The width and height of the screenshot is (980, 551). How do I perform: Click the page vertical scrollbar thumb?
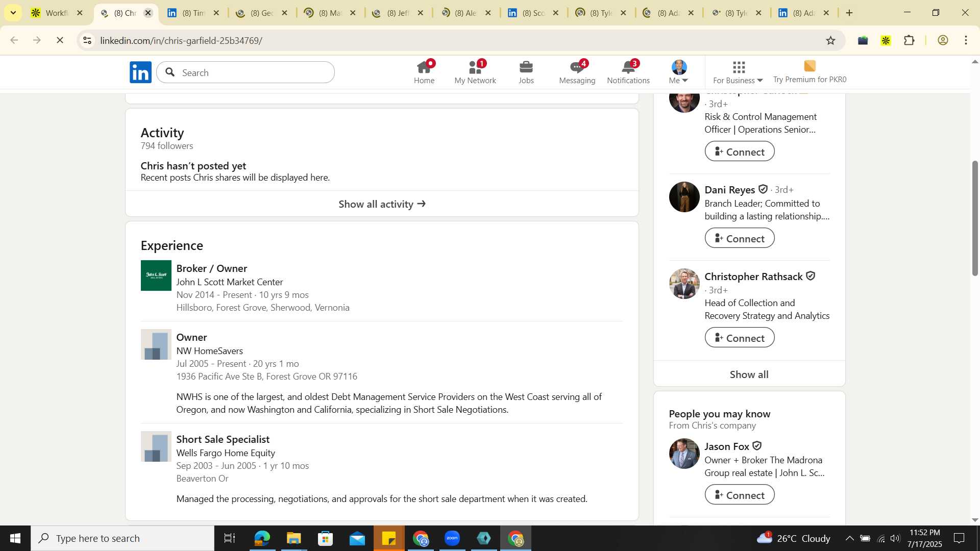tap(974, 218)
